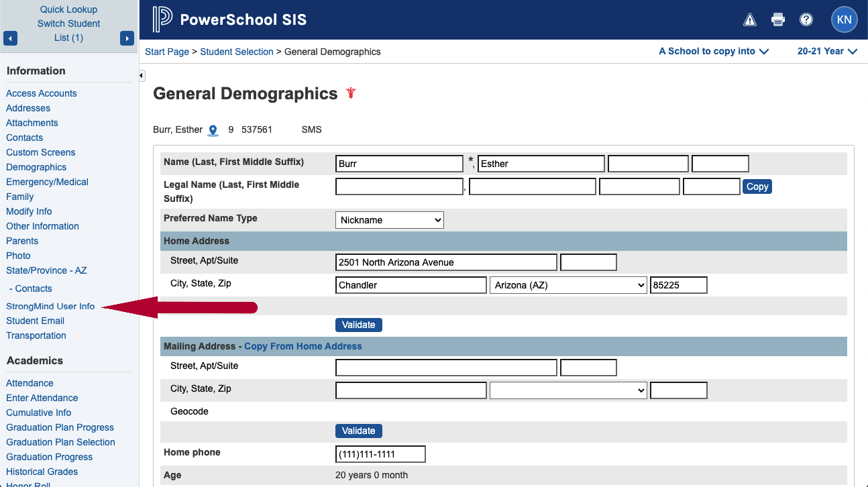Click the printer icon in the header
This screenshot has height=487, width=868.
[778, 19]
